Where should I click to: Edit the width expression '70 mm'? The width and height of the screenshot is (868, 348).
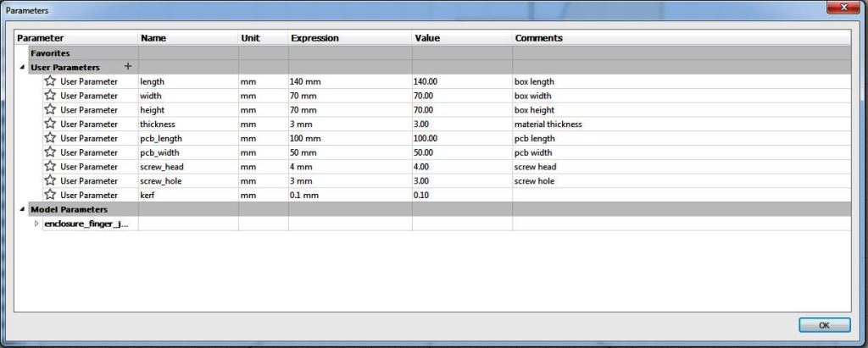tap(350, 96)
